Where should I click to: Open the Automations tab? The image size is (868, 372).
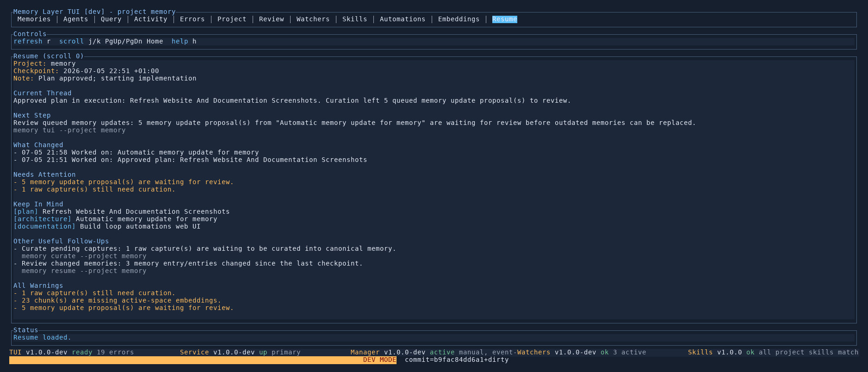click(403, 19)
